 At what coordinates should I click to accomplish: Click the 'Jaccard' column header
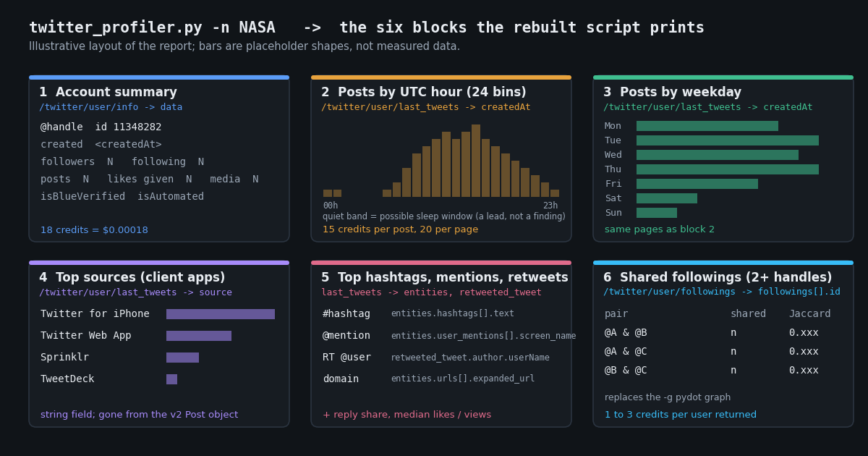pos(809,314)
